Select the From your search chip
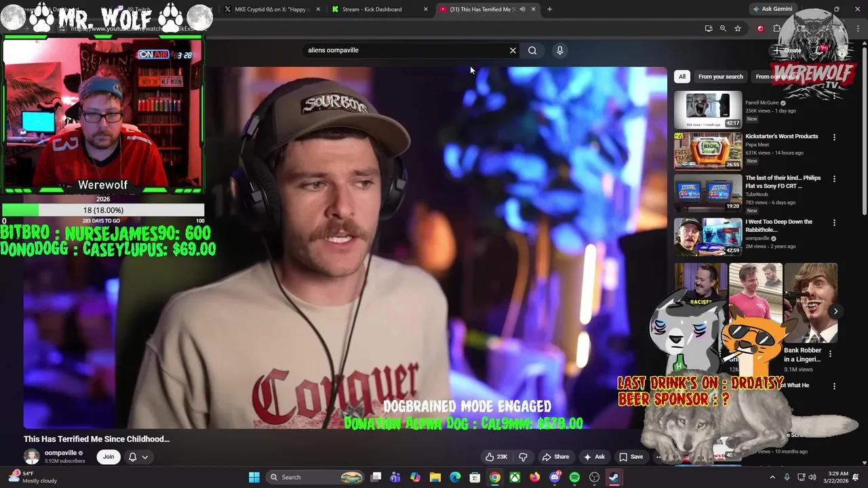868x488 pixels. pos(721,77)
